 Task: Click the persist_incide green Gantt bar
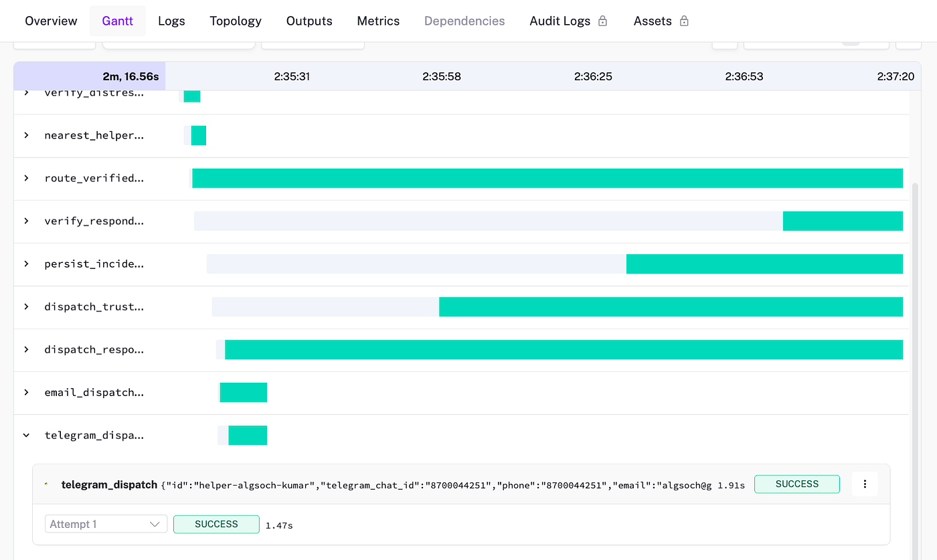[764, 264]
